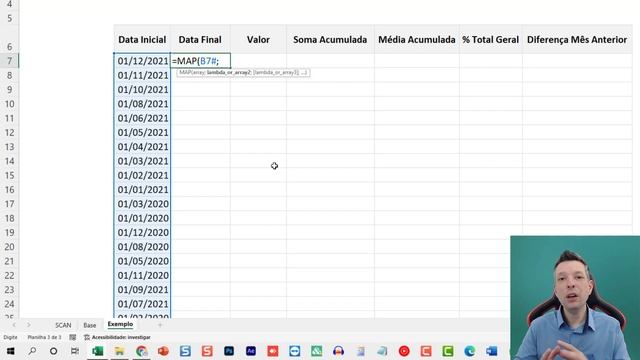640x360 pixels.
Task: Open the red C app icon
Action: 426,351
